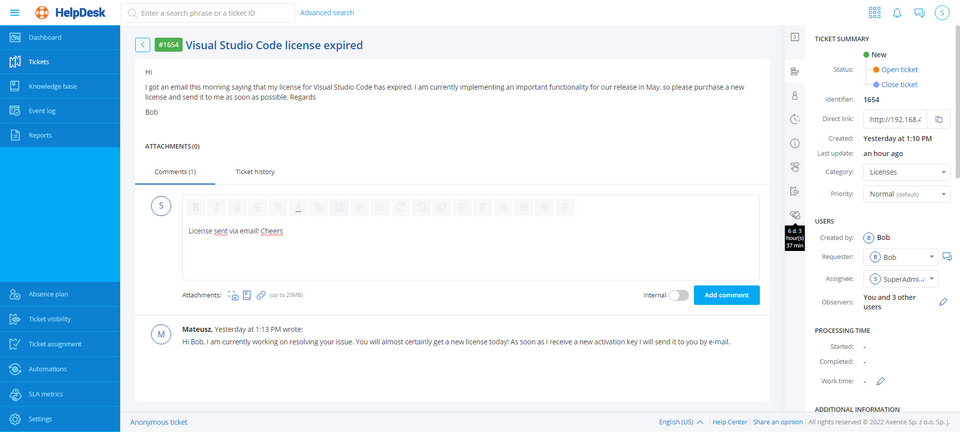The image size is (960, 432).
Task: Collapse the ticket summary side panel
Action: click(x=794, y=37)
